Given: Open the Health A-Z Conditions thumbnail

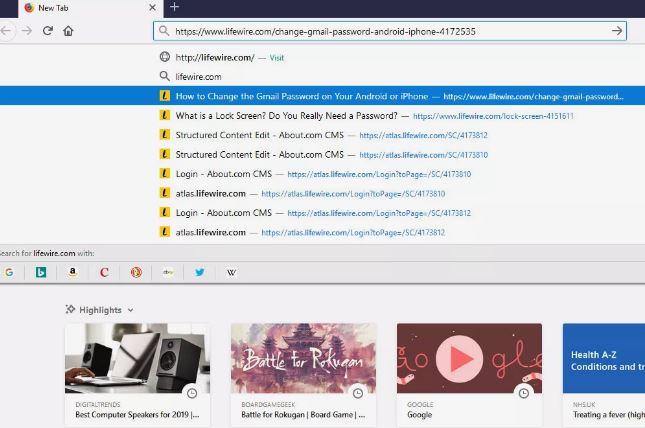Looking at the screenshot, I should [604, 358].
